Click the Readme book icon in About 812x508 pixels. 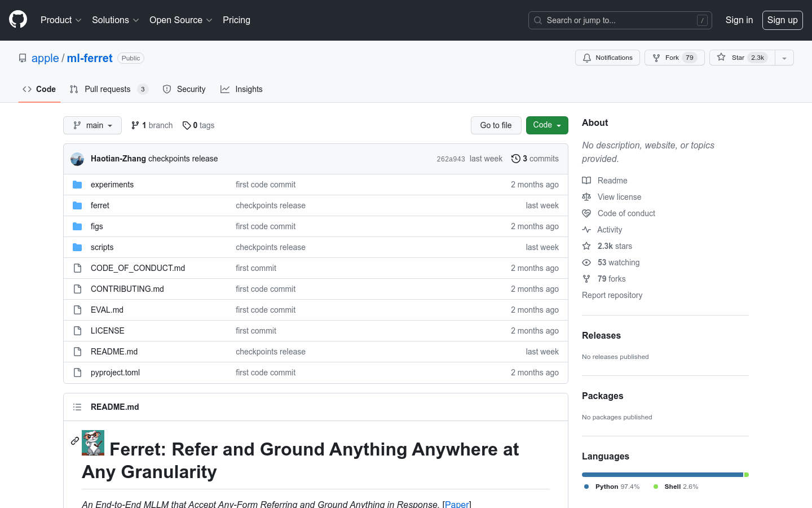coord(586,181)
